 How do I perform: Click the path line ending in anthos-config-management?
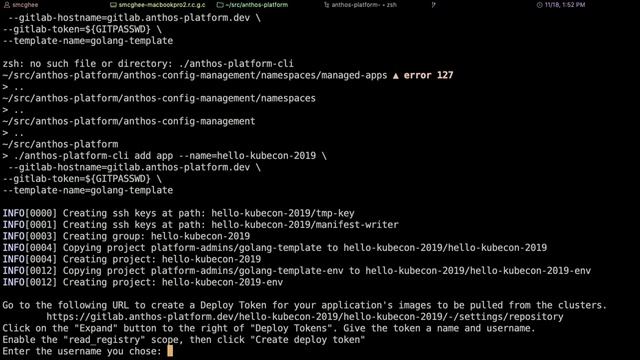coord(129,121)
